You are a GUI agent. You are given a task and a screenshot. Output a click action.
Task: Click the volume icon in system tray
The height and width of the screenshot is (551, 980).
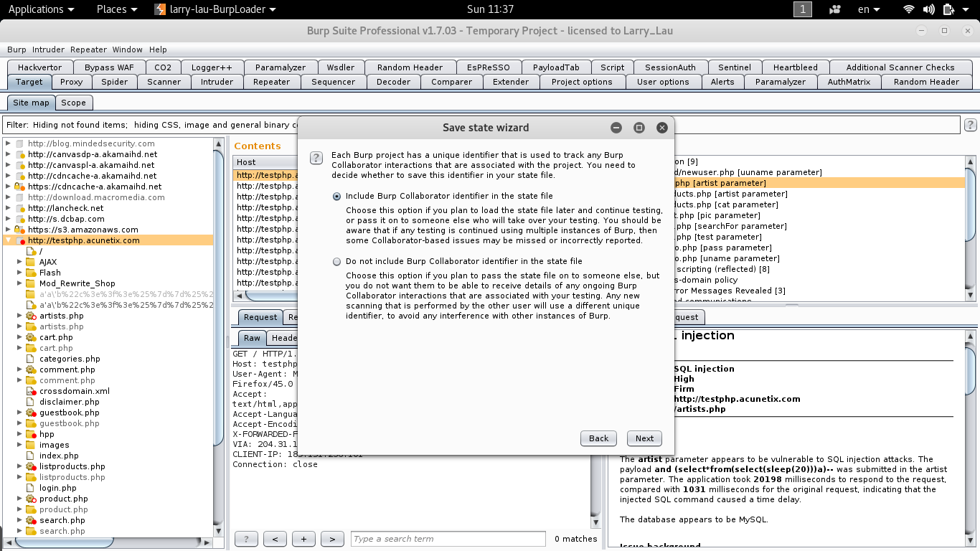[929, 9]
